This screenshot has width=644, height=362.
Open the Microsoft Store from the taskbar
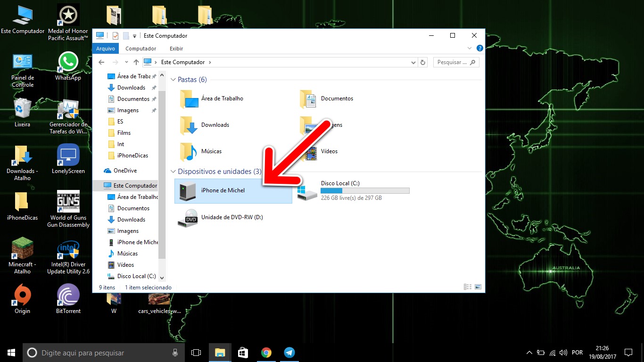pos(243,353)
